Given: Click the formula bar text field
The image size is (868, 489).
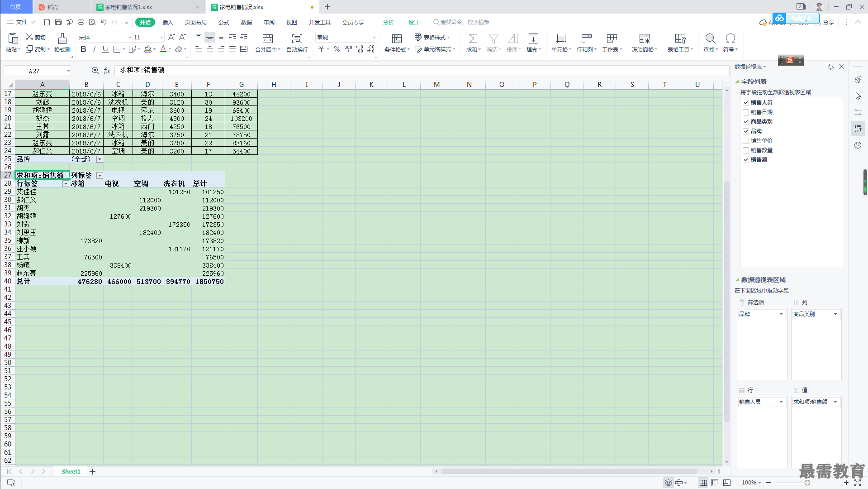Looking at the screenshot, I should point(422,71).
